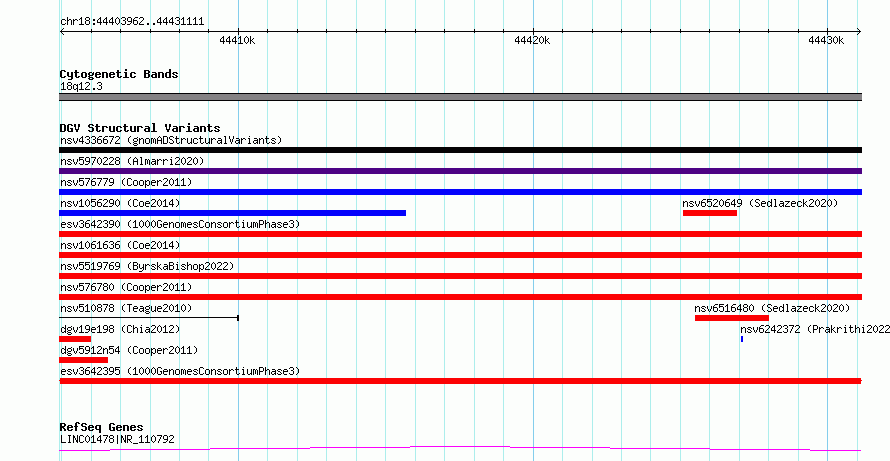The width and height of the screenshot is (890, 461).
Task: Open the RefSeq Genes track heading
Action: coord(102,427)
